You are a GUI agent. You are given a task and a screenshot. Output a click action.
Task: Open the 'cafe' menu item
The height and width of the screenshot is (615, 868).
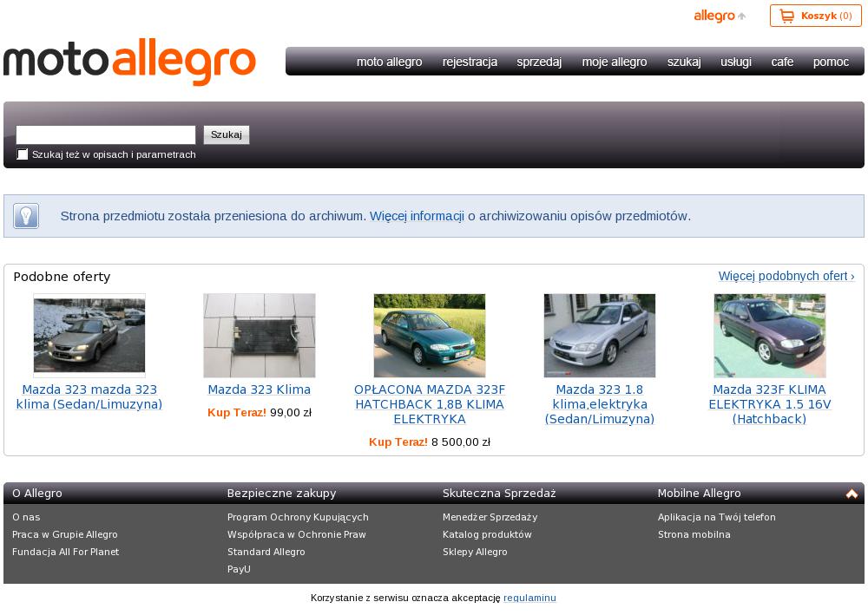click(782, 62)
